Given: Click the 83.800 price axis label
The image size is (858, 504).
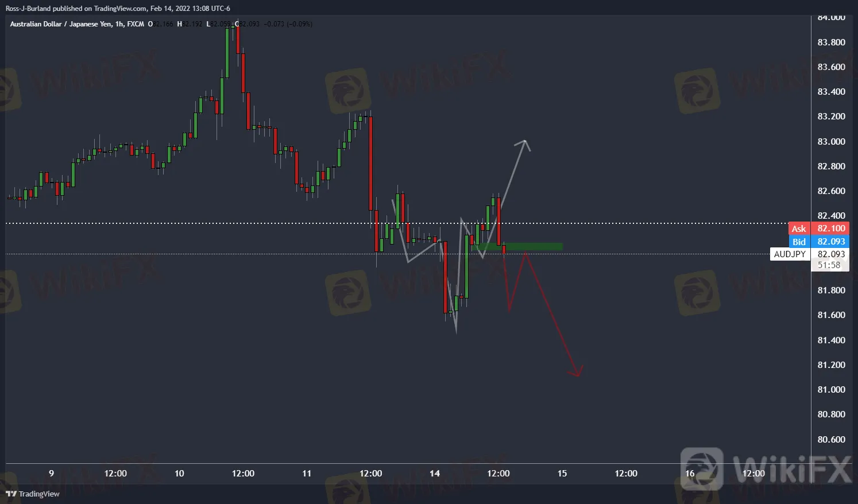Looking at the screenshot, I should pos(831,42).
